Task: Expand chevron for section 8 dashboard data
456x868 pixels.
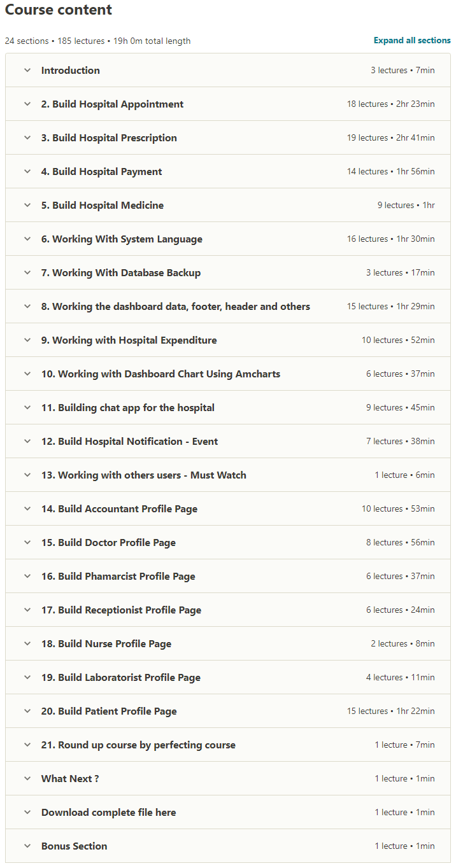Action: click(27, 307)
